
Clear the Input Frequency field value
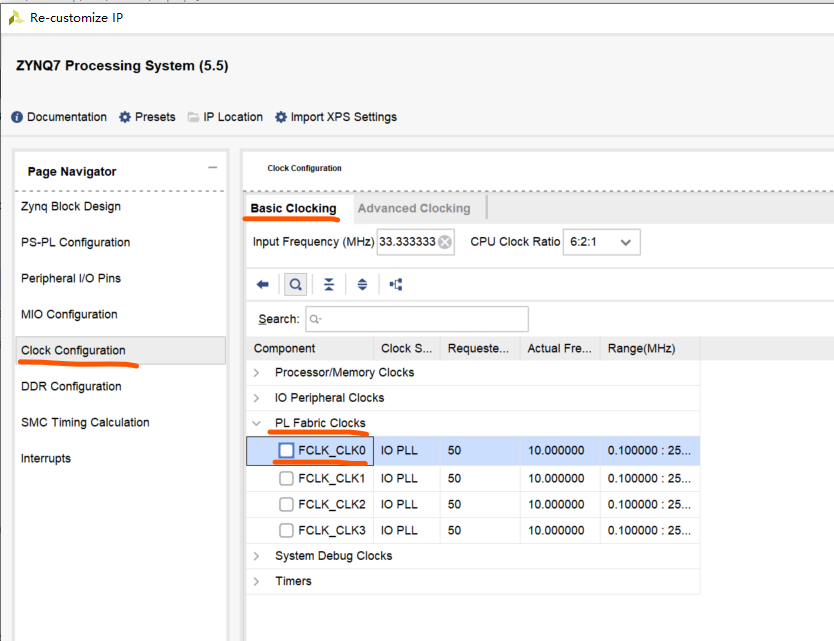point(445,242)
